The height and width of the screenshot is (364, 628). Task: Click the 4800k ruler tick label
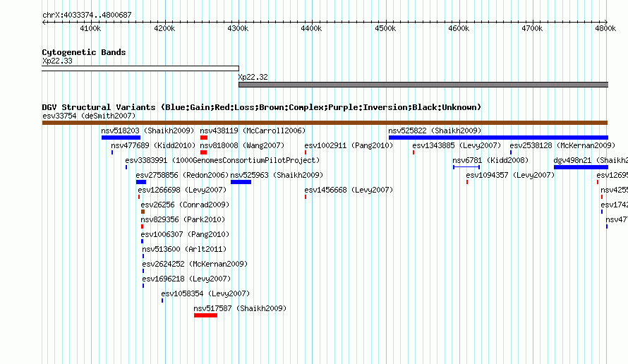(x=605, y=28)
